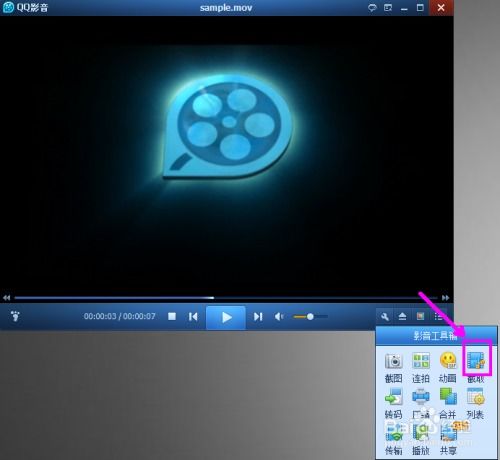Take a screenshot with the 截图 tool
Screen dimensions: 500x460
tap(394, 368)
